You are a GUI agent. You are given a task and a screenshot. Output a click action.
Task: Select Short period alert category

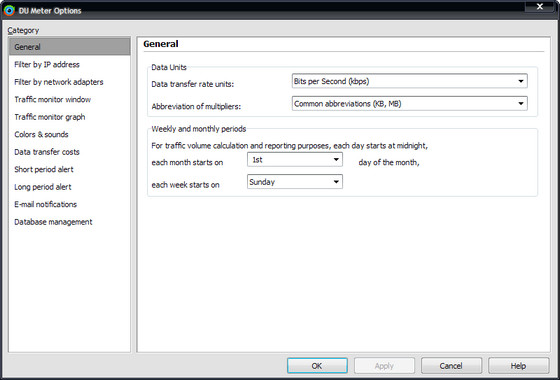tap(70, 169)
